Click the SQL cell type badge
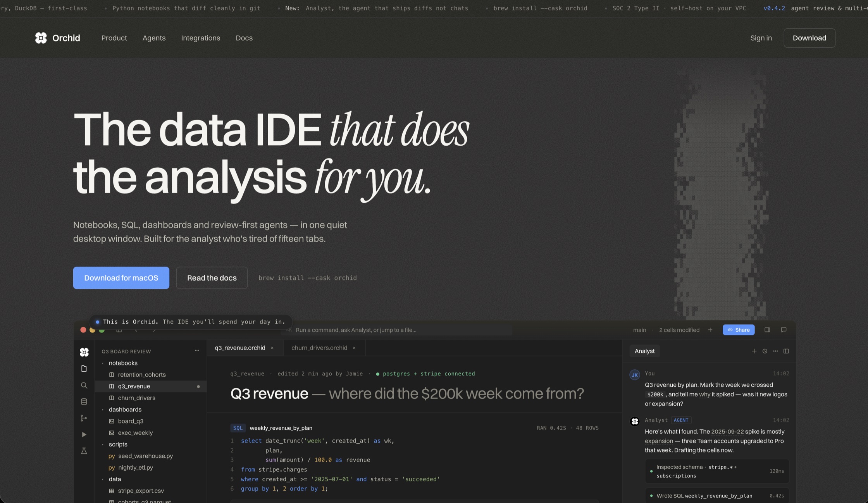Screen dimensions: 868x503 (238, 428)
